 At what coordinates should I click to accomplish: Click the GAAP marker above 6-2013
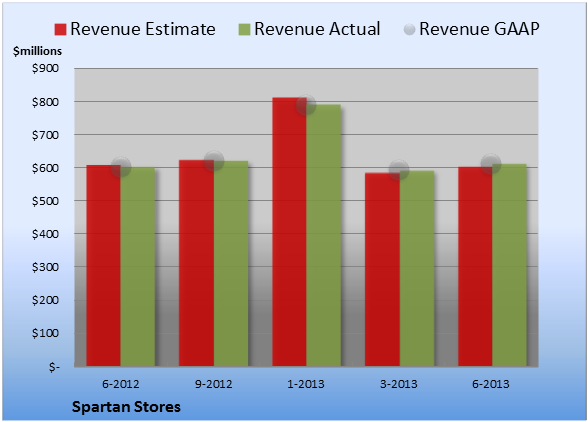[491, 164]
